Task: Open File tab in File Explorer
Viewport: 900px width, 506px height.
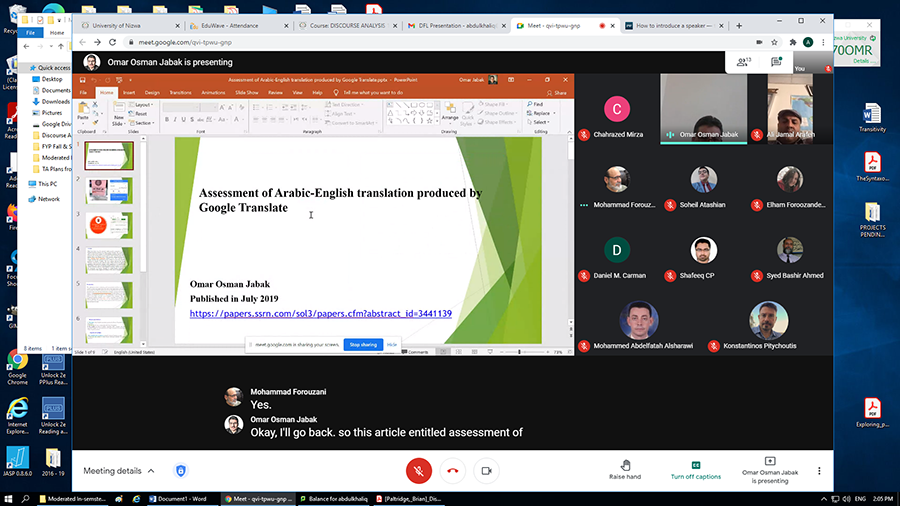Action: coord(30,33)
